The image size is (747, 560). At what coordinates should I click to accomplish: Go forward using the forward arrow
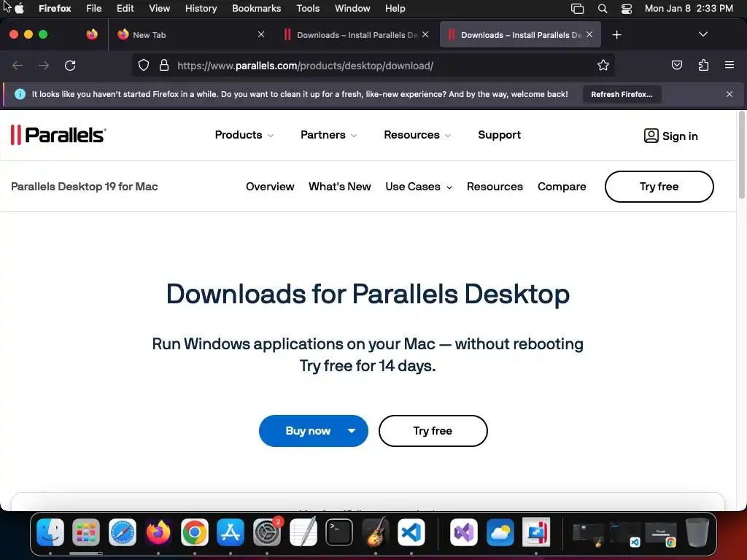tap(44, 66)
